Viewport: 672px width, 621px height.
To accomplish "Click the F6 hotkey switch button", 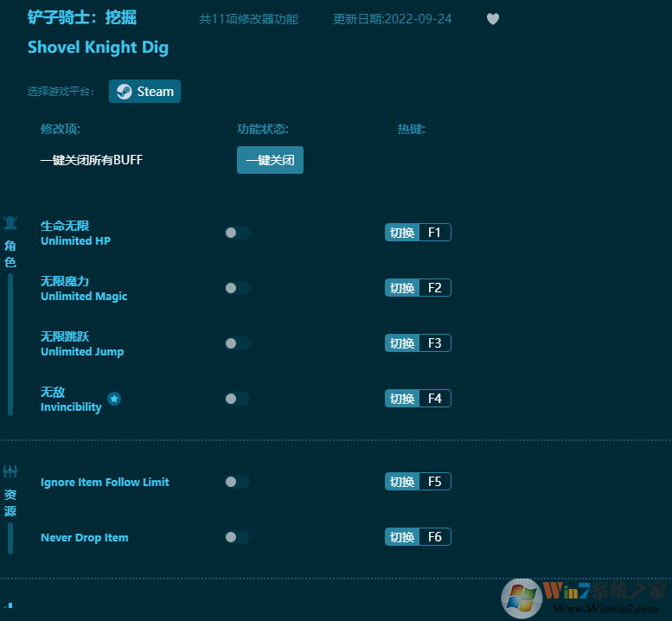I will pyautogui.click(x=418, y=536).
